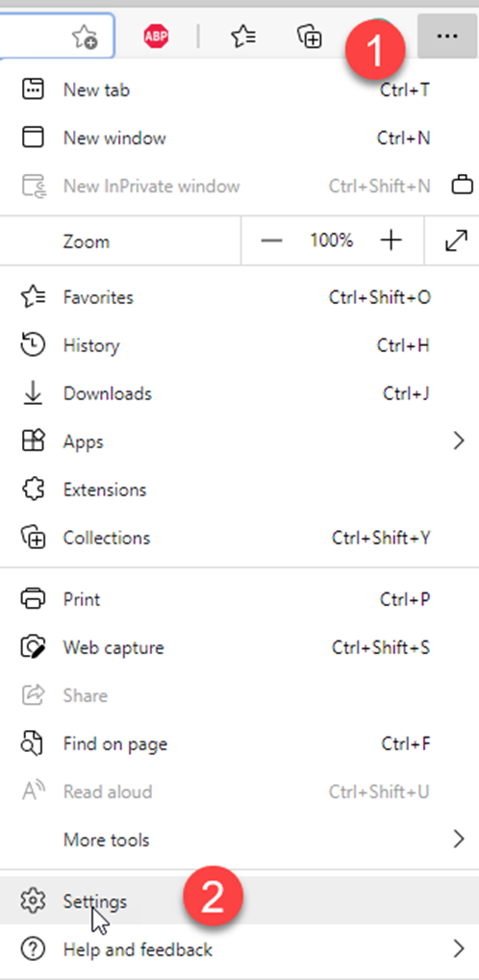
Task: Decrease zoom with the minus button
Action: click(271, 240)
